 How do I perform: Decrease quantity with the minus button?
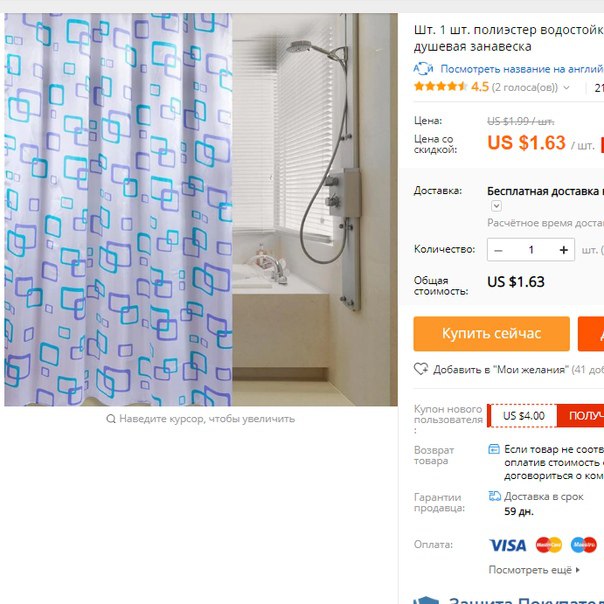click(x=498, y=250)
